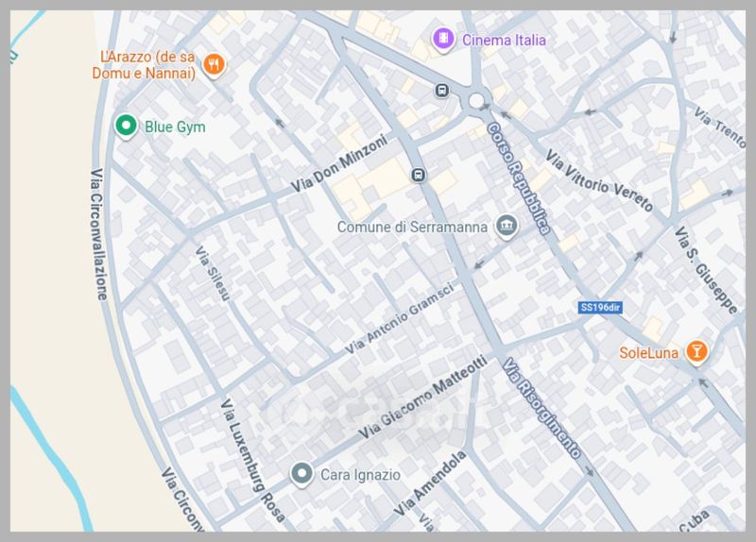Click the Via Don Minzoni street label
756x542 pixels.
pyautogui.click(x=339, y=163)
